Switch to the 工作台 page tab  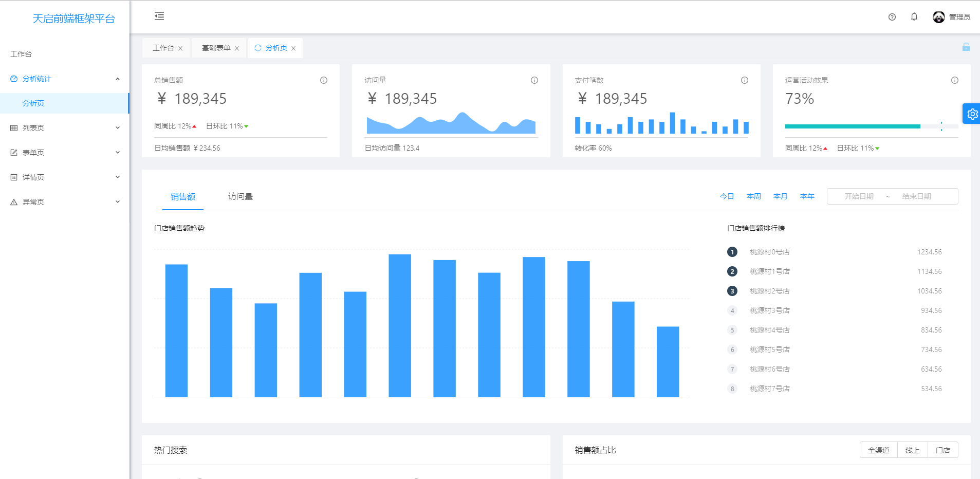(163, 48)
